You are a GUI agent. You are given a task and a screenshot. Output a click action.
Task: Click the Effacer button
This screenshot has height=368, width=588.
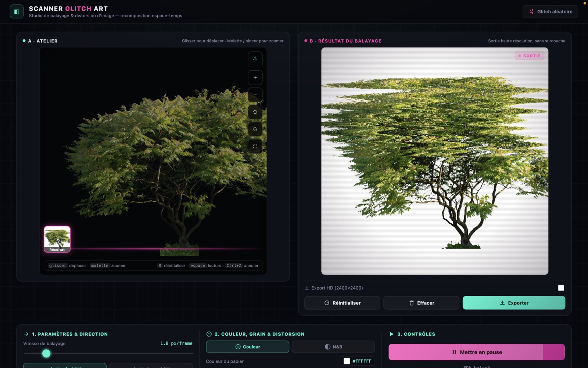tap(421, 303)
